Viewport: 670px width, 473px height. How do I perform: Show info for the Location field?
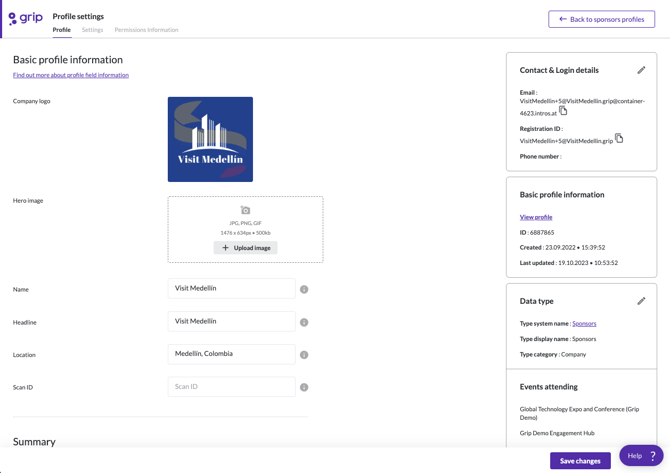point(304,355)
